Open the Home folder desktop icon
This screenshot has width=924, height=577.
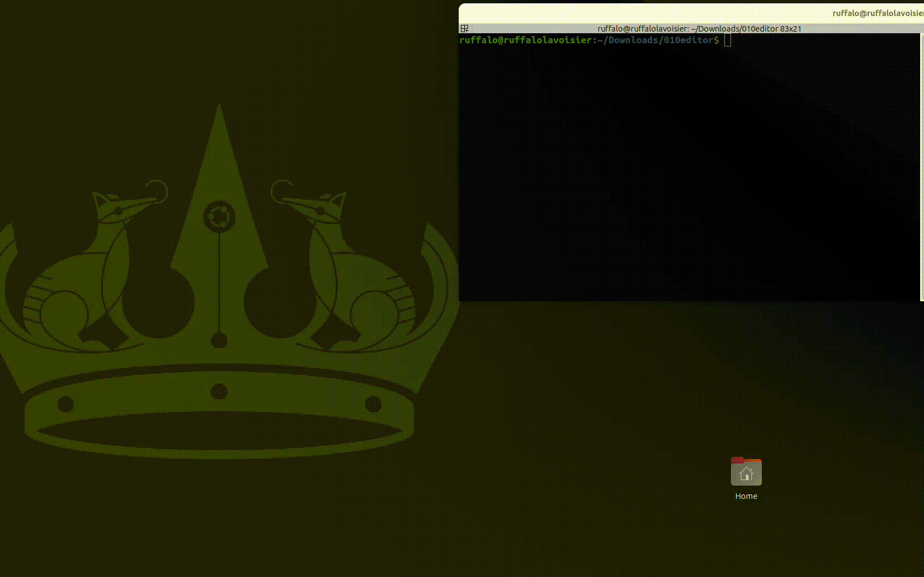(x=746, y=472)
